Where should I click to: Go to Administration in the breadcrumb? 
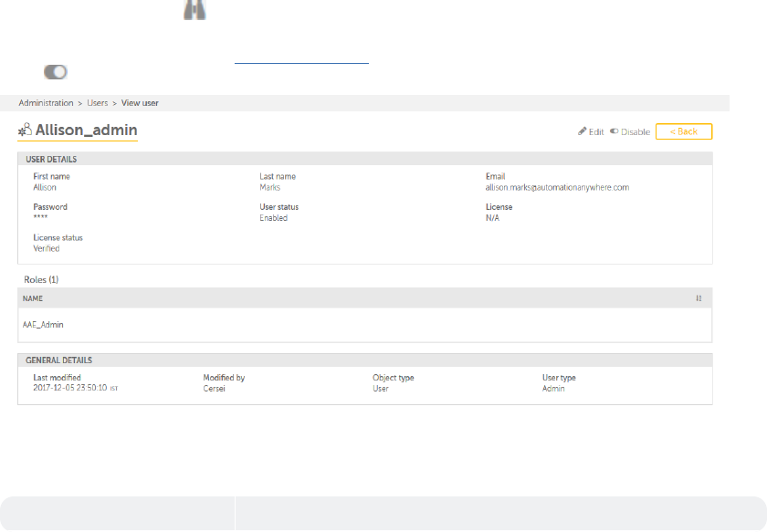point(46,103)
